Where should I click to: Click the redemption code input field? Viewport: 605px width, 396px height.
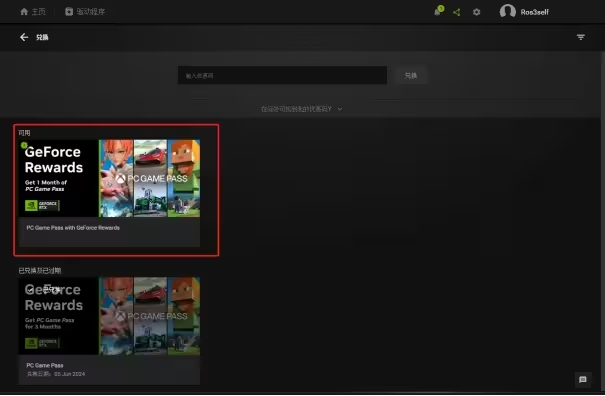282,75
